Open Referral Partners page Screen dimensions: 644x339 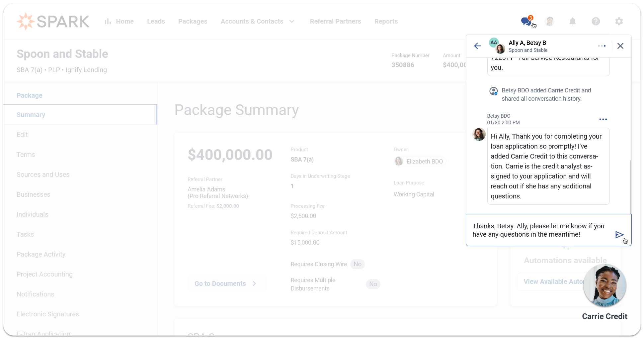point(335,21)
